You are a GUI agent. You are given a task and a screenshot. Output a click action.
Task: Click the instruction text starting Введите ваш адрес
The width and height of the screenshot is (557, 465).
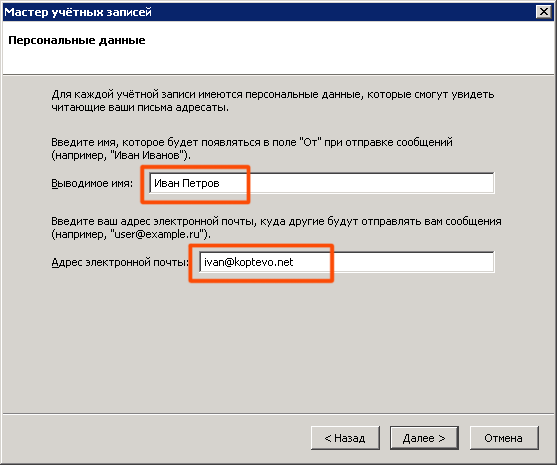(276, 227)
